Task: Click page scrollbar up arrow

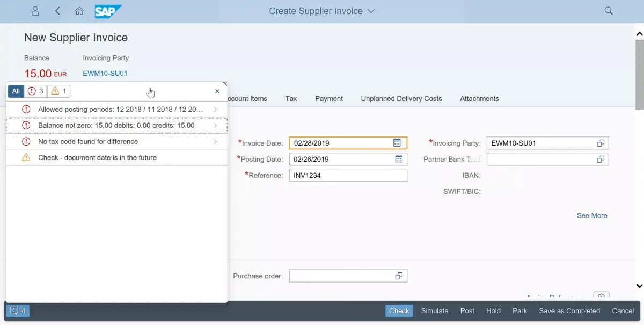Action: click(639, 34)
